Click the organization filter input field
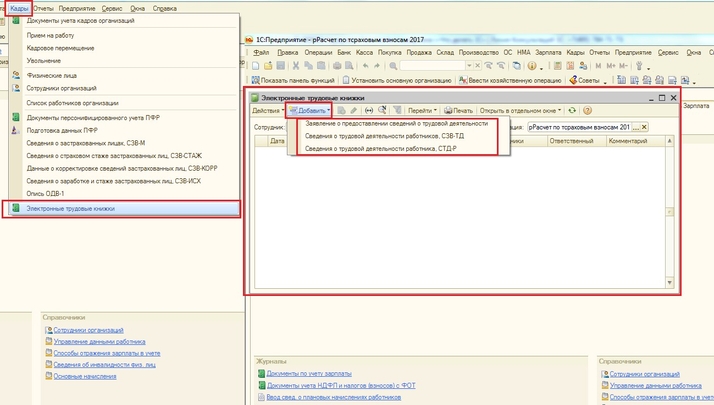 pyautogui.click(x=580, y=128)
